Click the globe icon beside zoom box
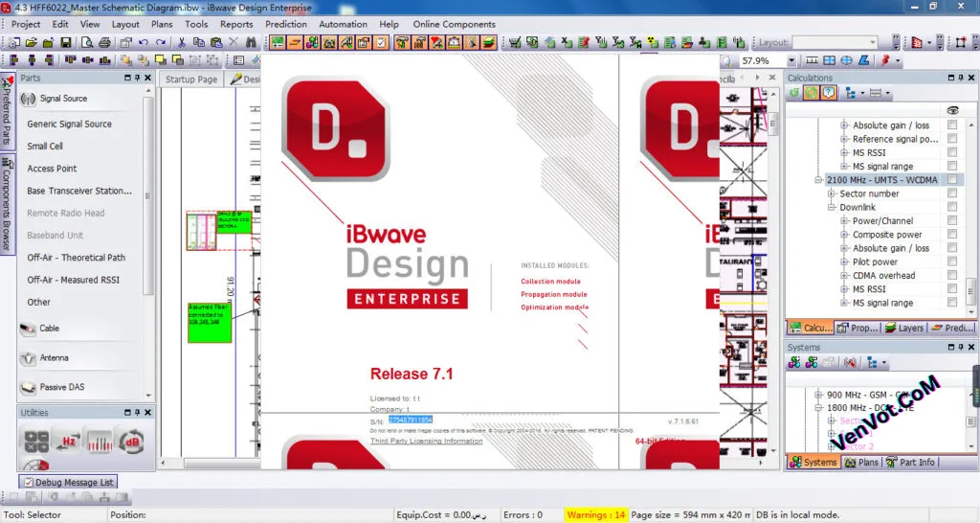Viewport: 980px width, 523px height. [x=846, y=60]
